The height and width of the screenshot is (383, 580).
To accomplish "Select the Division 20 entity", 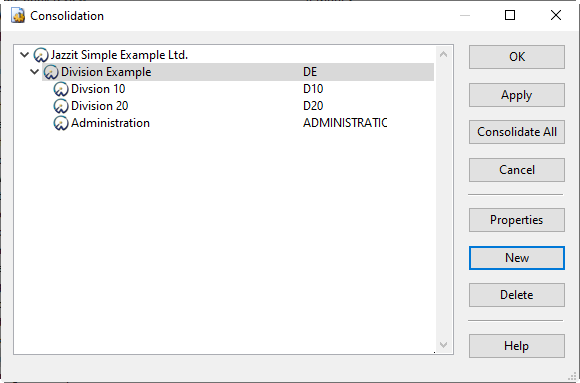I will pyautogui.click(x=100, y=106).
